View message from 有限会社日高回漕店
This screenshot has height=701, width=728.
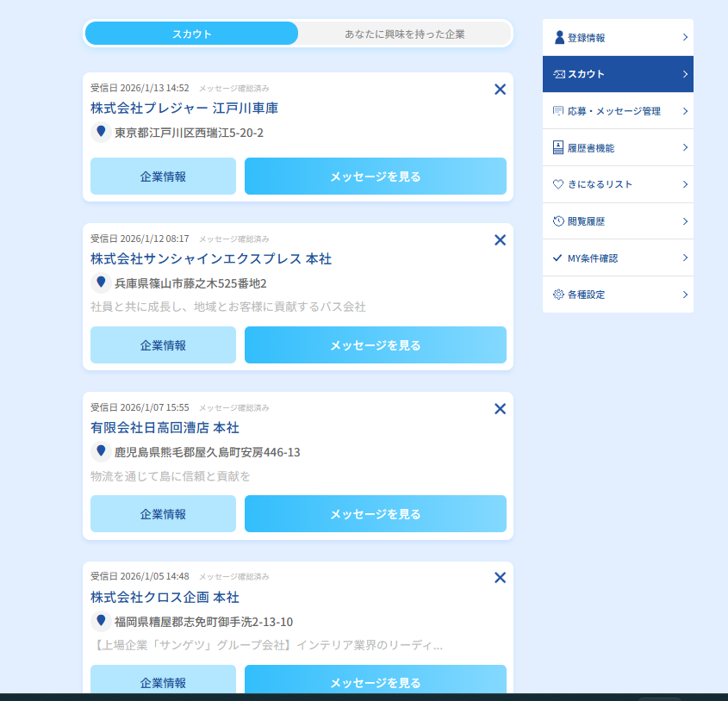point(375,514)
